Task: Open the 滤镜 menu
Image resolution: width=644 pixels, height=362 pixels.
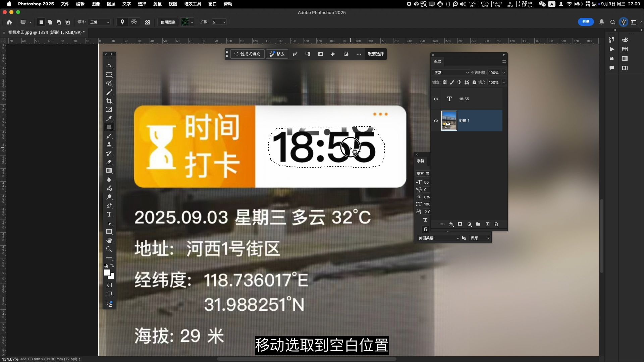Action: (x=157, y=4)
